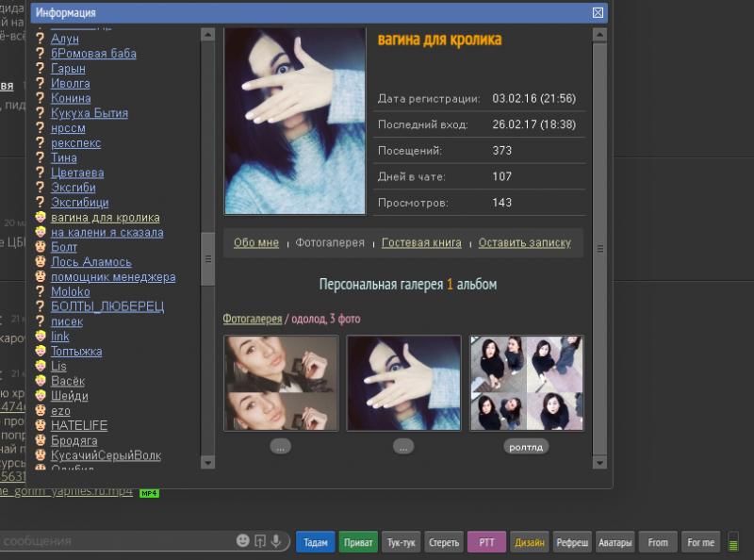Open the Гостевая книга tab
This screenshot has width=754, height=560.
pyautogui.click(x=421, y=242)
